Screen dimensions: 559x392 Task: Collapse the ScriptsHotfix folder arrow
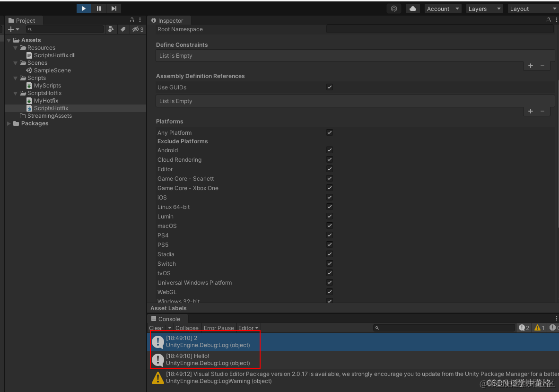pyautogui.click(x=15, y=93)
